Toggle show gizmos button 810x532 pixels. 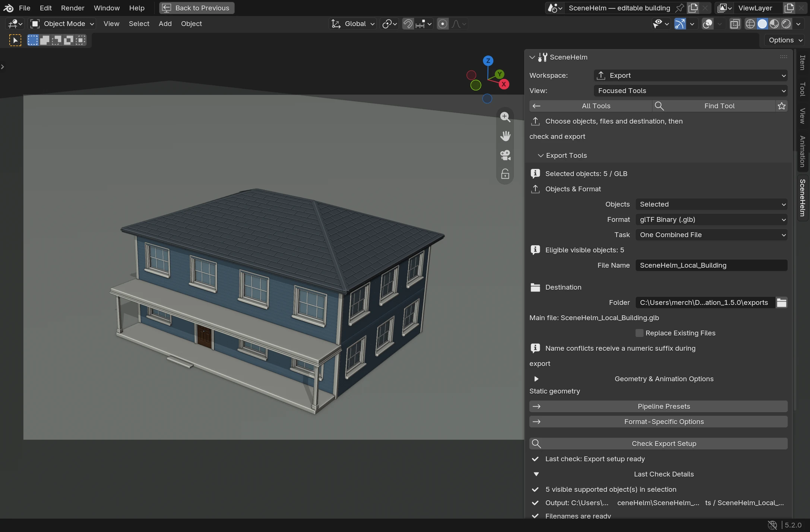pos(680,24)
